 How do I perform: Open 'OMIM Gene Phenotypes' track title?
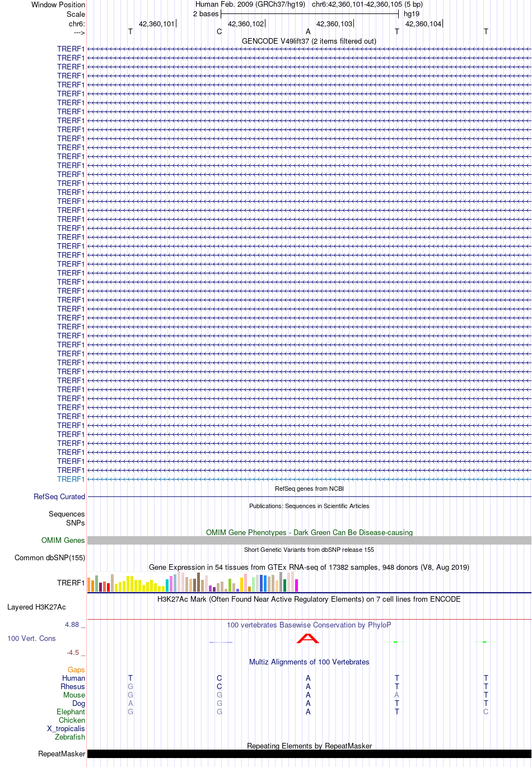click(x=309, y=532)
